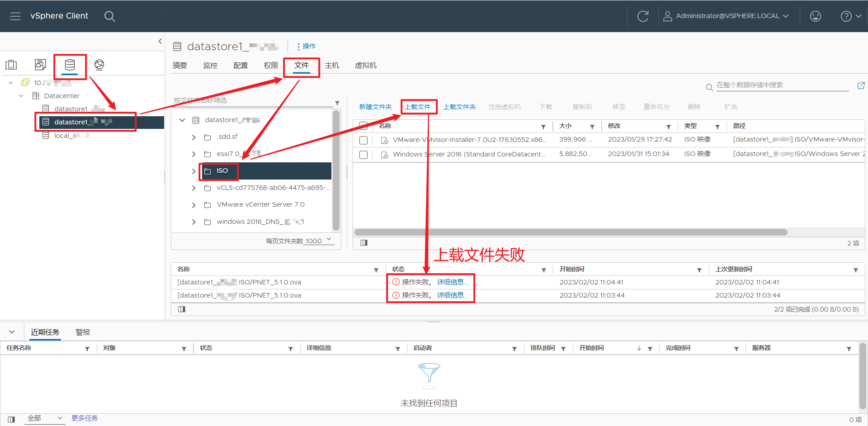Click the refresh icon in the header
Screen dimensions: 868x426
click(643, 16)
